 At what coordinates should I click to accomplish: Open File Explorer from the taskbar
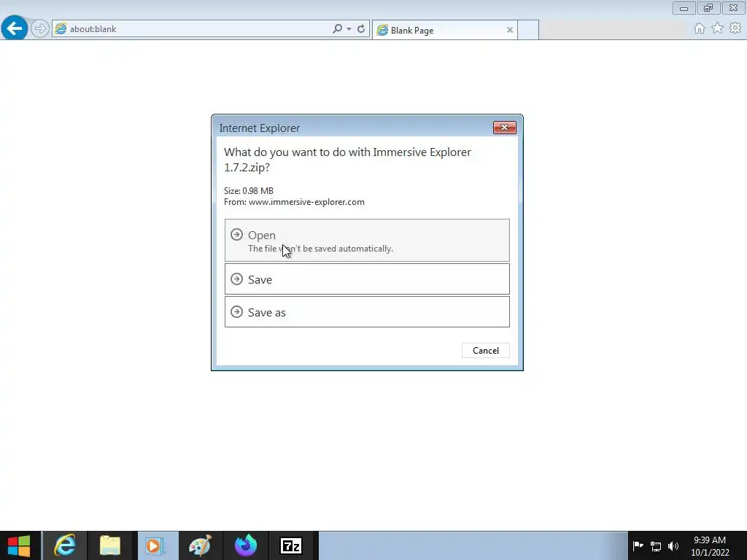coord(110,545)
